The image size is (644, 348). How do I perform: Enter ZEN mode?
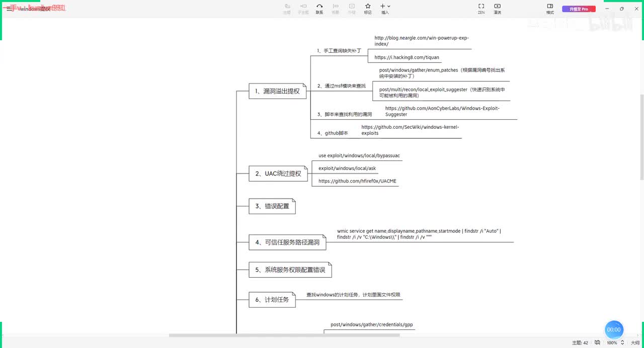click(481, 9)
